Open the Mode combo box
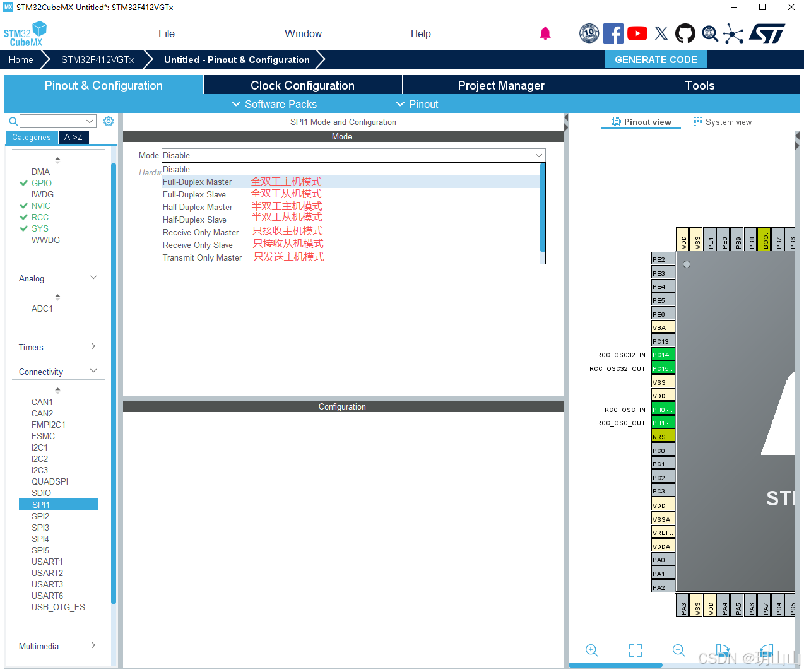 (x=353, y=155)
